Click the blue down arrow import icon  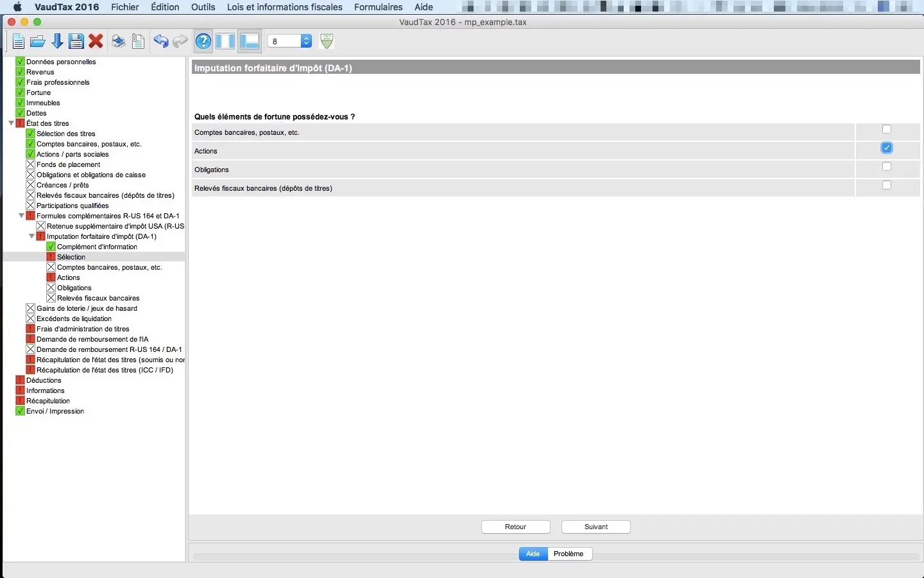57,42
